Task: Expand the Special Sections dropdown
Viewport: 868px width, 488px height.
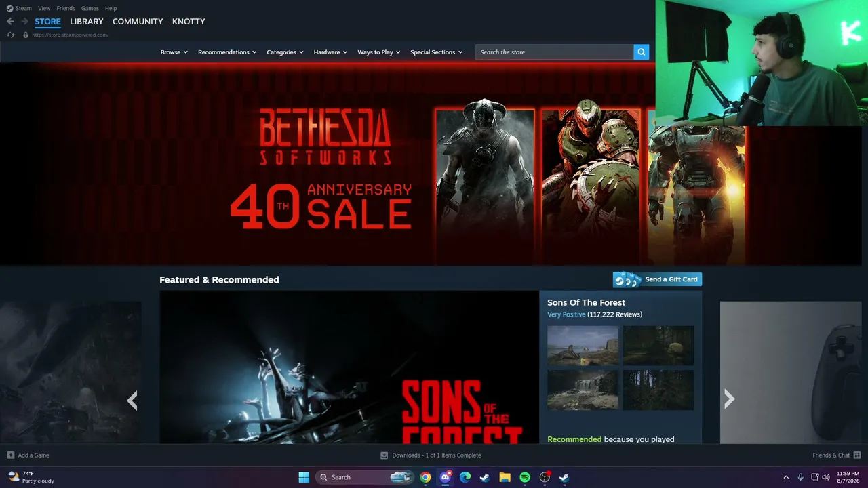Action: coord(437,52)
